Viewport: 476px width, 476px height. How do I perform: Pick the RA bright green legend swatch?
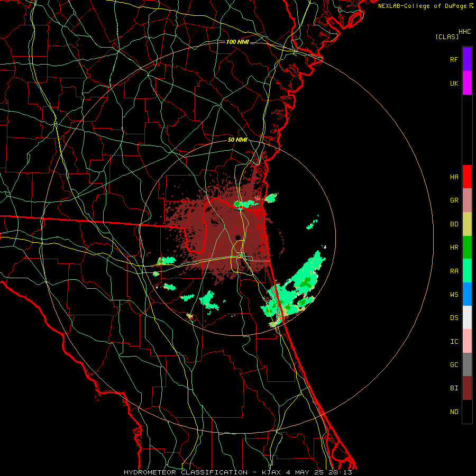pyautogui.click(x=467, y=271)
